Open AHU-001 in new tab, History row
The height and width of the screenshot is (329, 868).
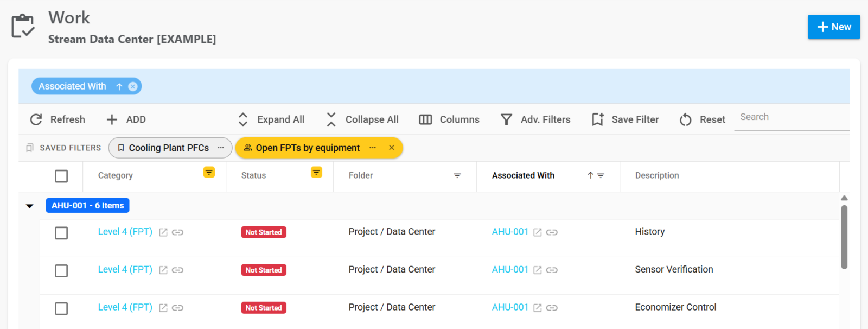point(538,232)
